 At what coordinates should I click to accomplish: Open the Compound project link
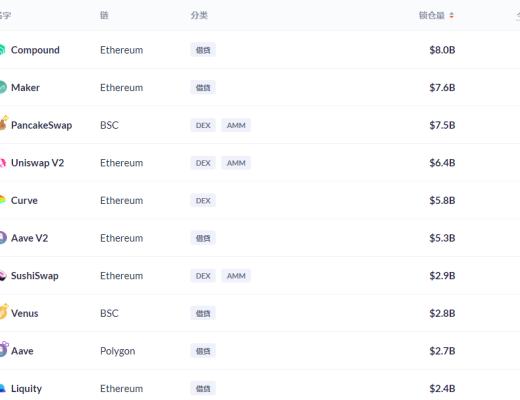(x=35, y=50)
